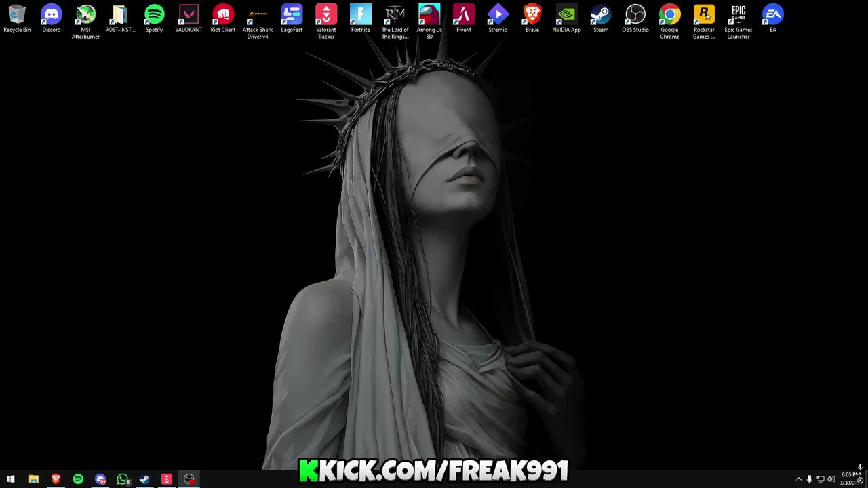Open Steam from the taskbar

tap(144, 479)
